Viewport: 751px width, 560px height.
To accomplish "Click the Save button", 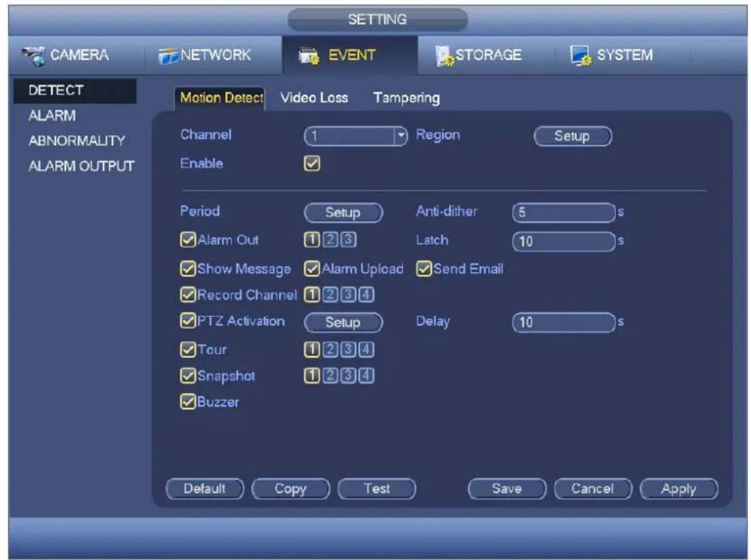I will pos(507,489).
